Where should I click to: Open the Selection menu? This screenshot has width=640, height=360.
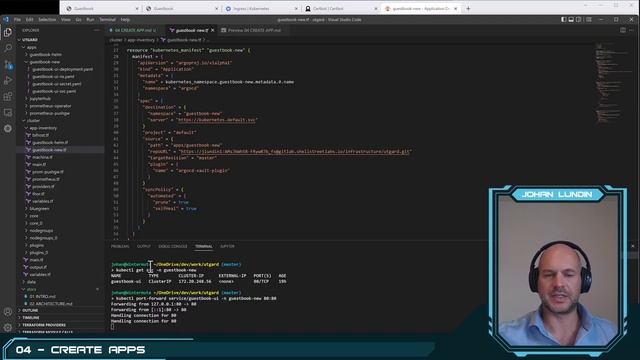point(47,19)
